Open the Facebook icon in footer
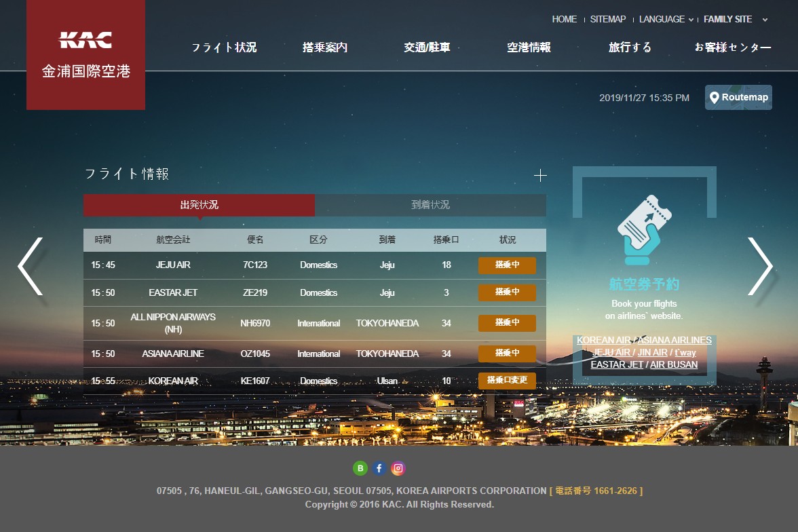Screen dimensions: 798x532 coord(379,468)
